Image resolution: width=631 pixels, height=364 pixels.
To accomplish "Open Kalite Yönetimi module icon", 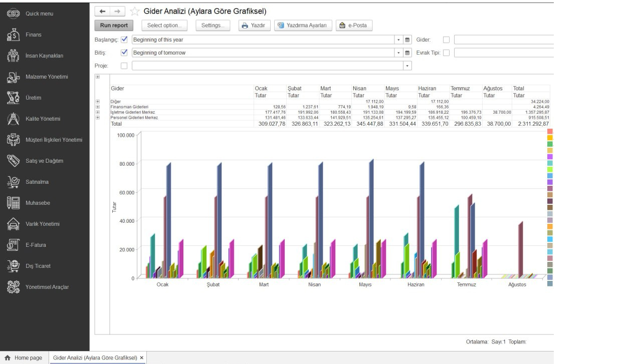I will [13, 119].
